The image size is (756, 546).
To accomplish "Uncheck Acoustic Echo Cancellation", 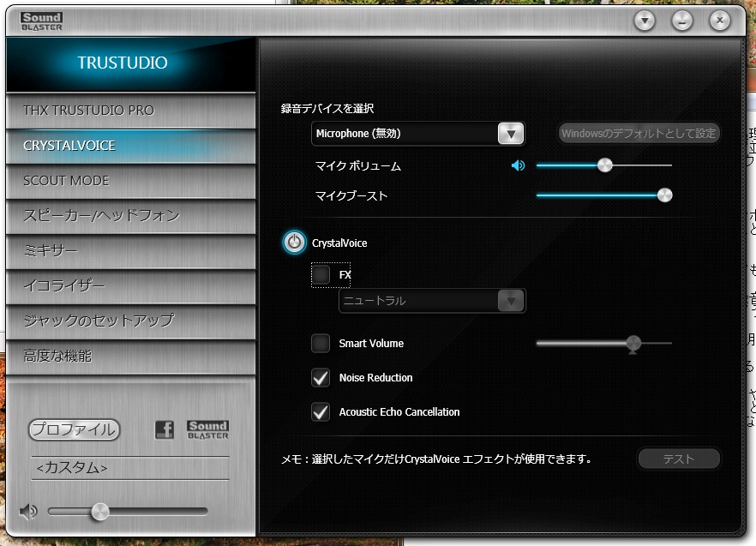I will (321, 412).
